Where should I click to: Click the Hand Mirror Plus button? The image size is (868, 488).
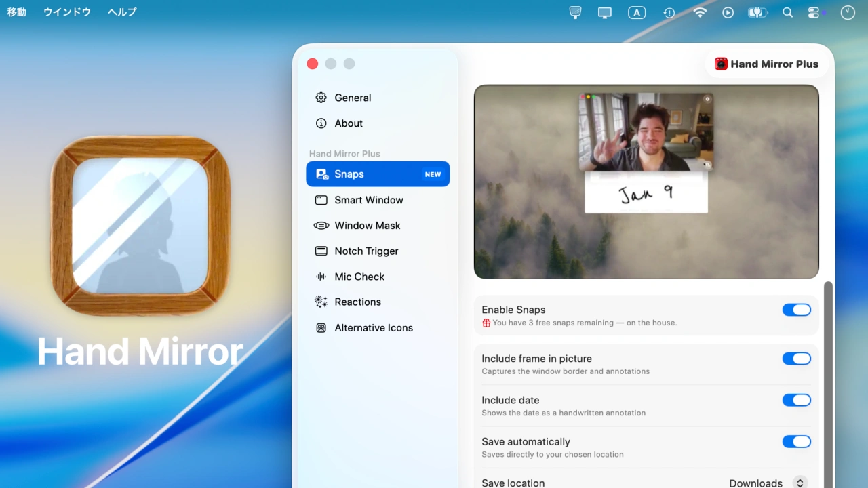tap(767, 64)
